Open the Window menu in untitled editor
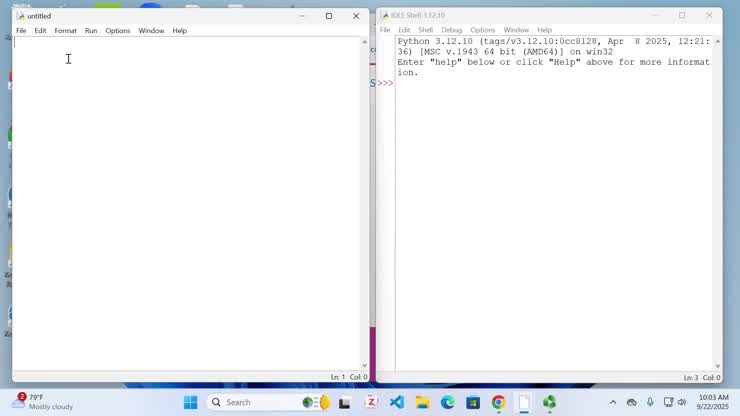Viewport: 740px width, 416px height. pyautogui.click(x=151, y=31)
